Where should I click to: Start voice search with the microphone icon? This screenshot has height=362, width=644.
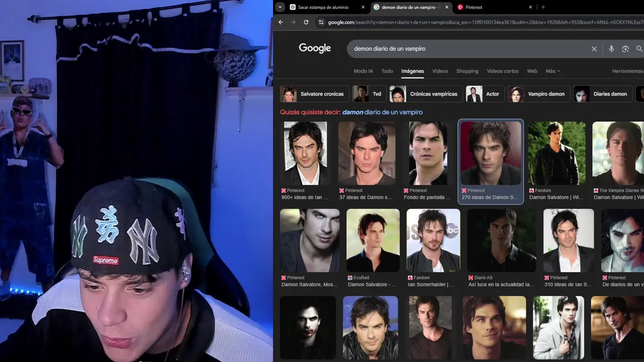[611, 49]
